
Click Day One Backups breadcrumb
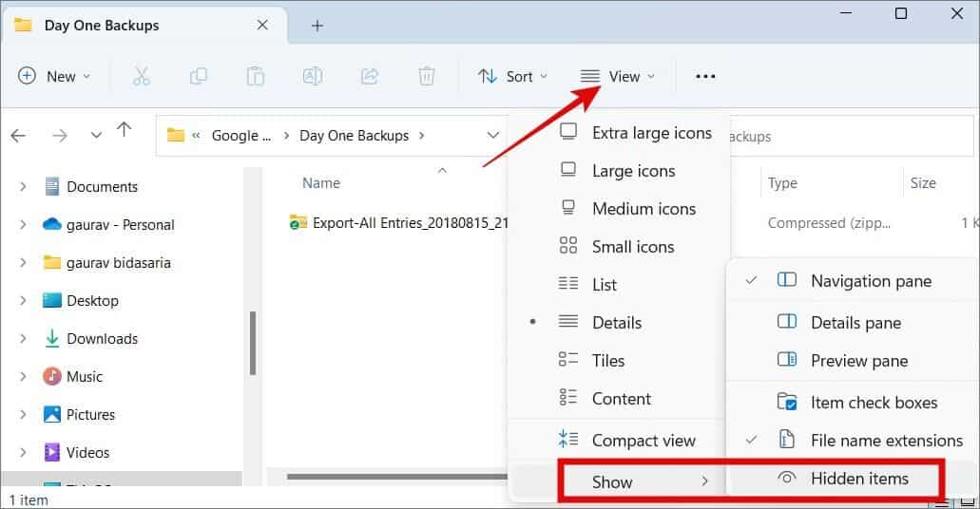pyautogui.click(x=355, y=136)
